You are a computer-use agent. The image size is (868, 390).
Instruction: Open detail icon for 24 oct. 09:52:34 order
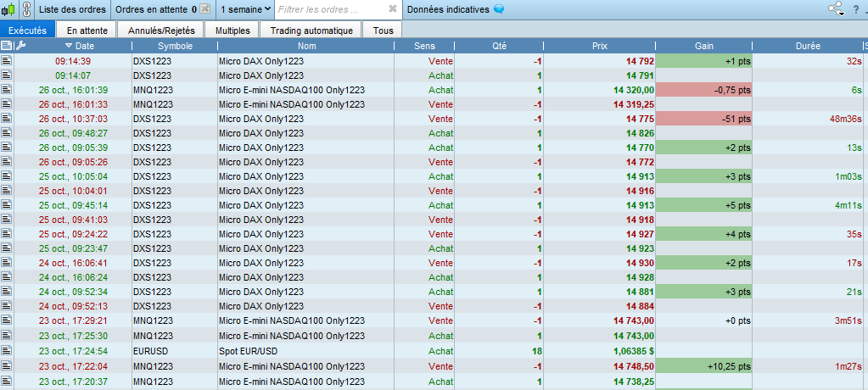point(7,292)
